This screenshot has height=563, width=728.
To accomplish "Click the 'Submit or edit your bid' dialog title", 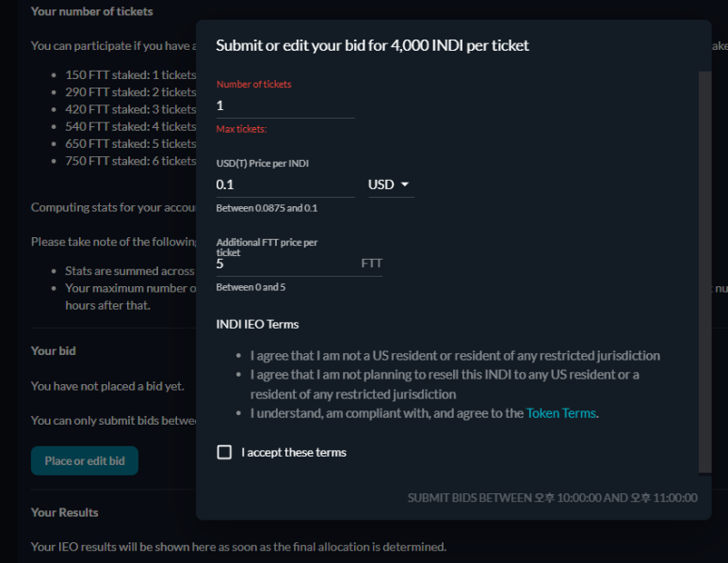I will click(372, 45).
